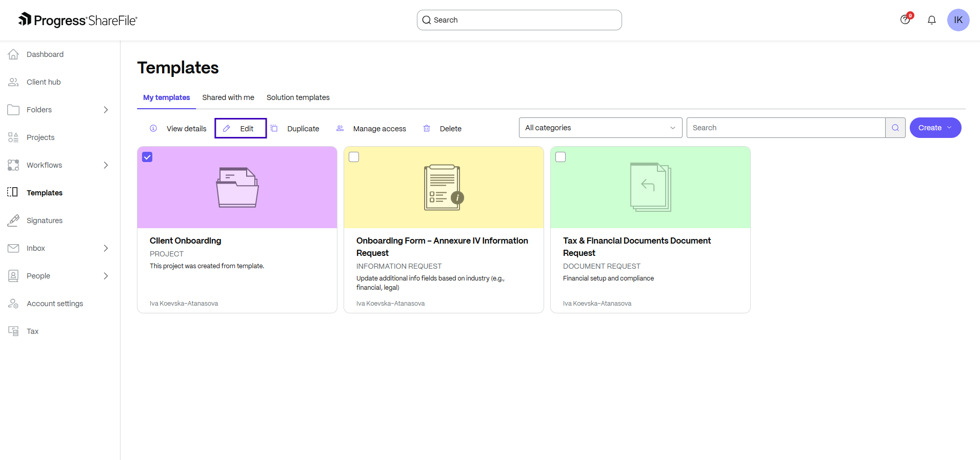
Task: Click the Delete text button
Action: [451, 129]
